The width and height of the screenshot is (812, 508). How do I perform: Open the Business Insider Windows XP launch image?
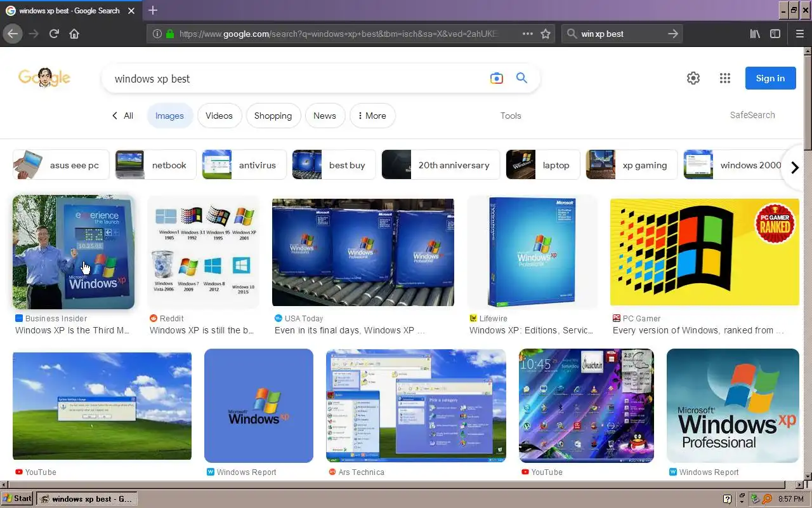[74, 252]
